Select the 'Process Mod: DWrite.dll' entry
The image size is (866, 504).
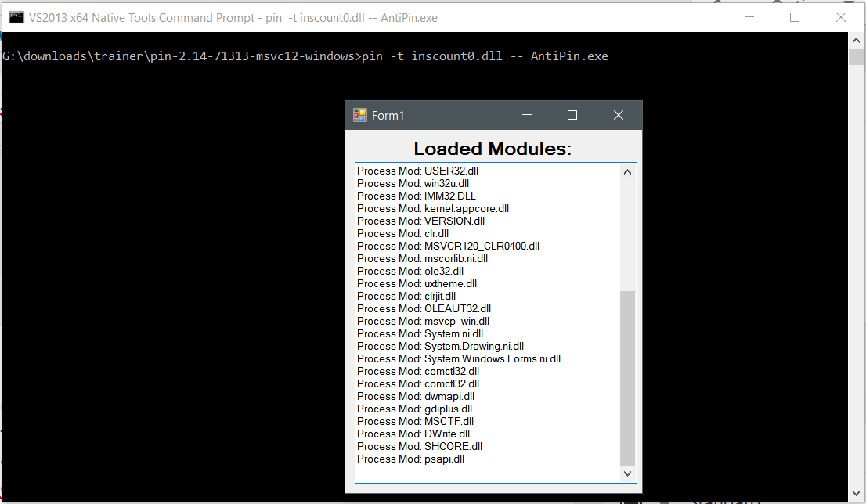(x=413, y=434)
